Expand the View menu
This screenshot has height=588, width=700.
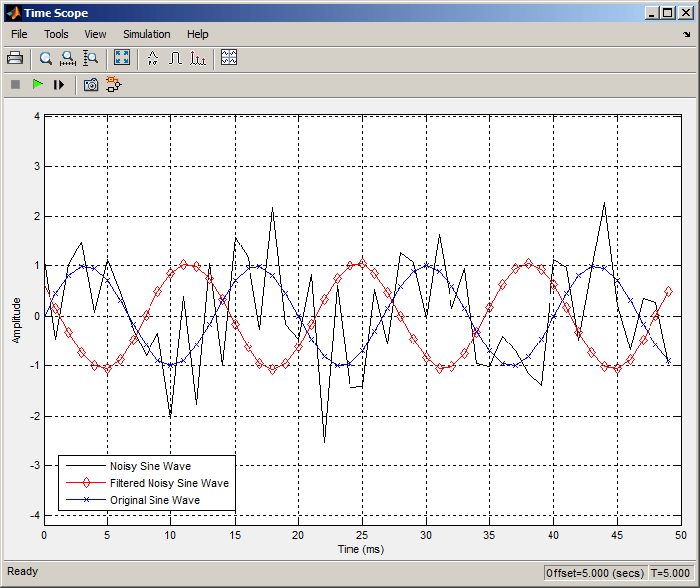[95, 34]
